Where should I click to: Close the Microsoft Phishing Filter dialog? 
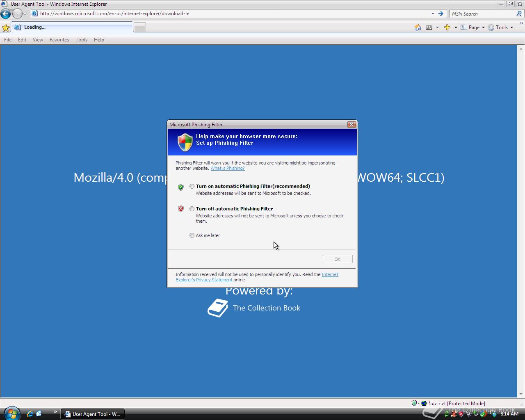pos(352,124)
